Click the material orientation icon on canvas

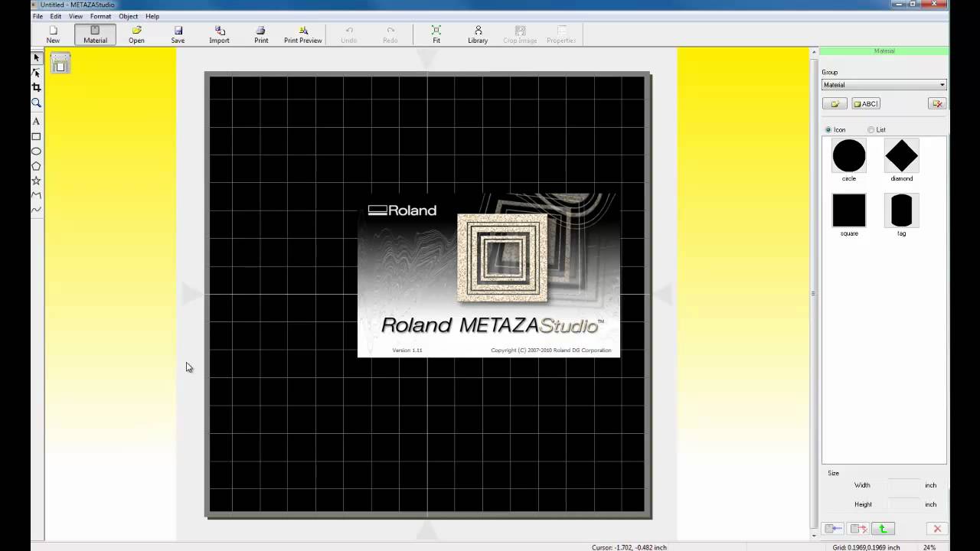click(x=60, y=64)
